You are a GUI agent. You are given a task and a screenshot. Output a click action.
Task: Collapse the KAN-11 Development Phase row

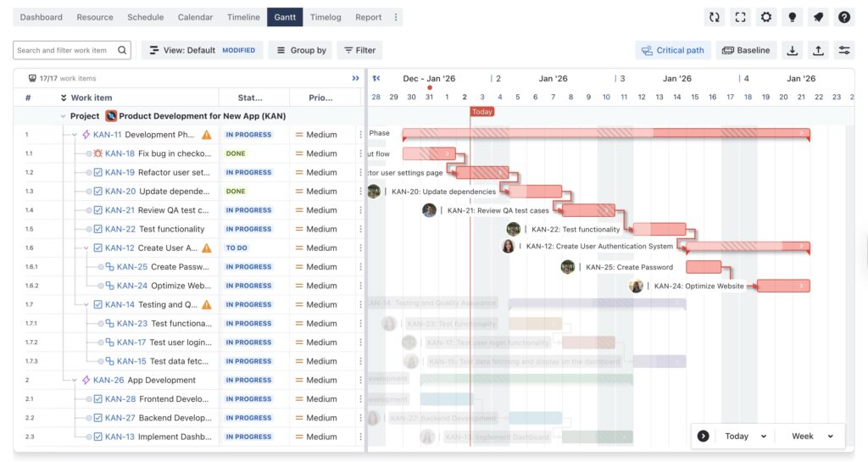click(75, 135)
